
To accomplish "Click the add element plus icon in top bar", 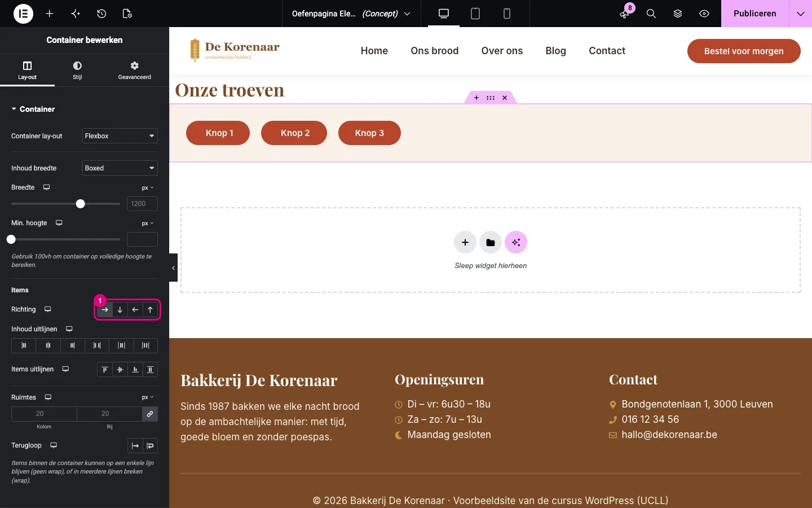I will (50, 14).
